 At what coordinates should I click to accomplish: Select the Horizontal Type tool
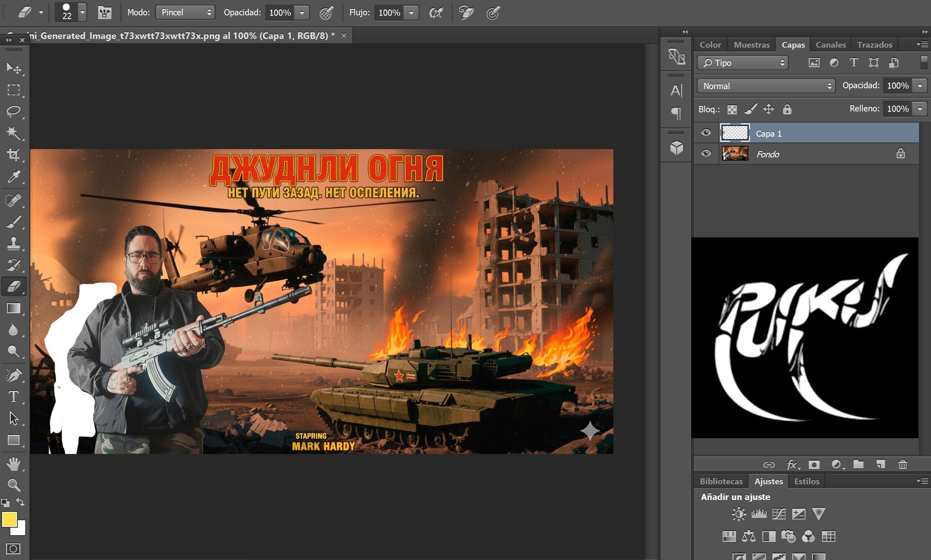click(13, 396)
